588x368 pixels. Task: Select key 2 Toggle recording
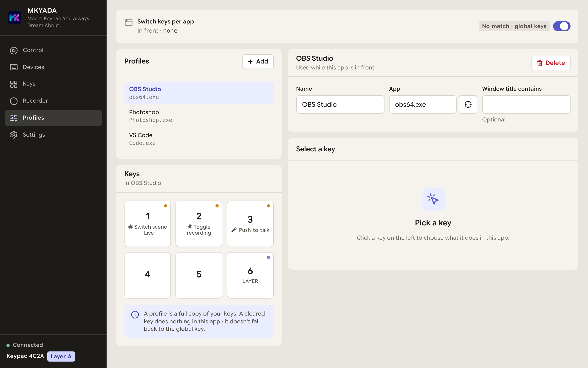tap(199, 224)
